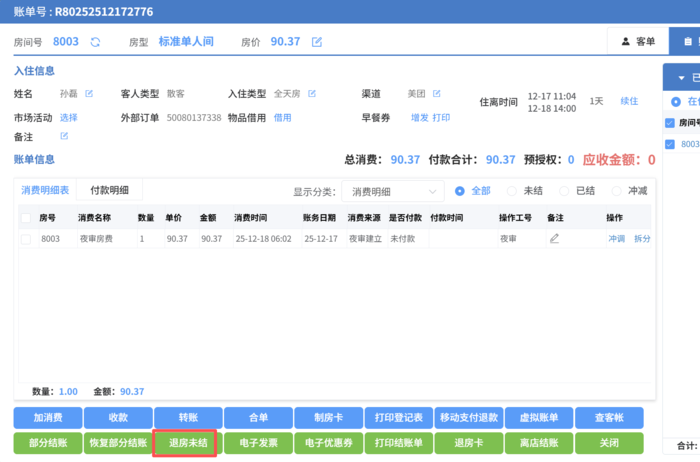
Task: Edit the 美团 channel field
Action: [x=436, y=94]
